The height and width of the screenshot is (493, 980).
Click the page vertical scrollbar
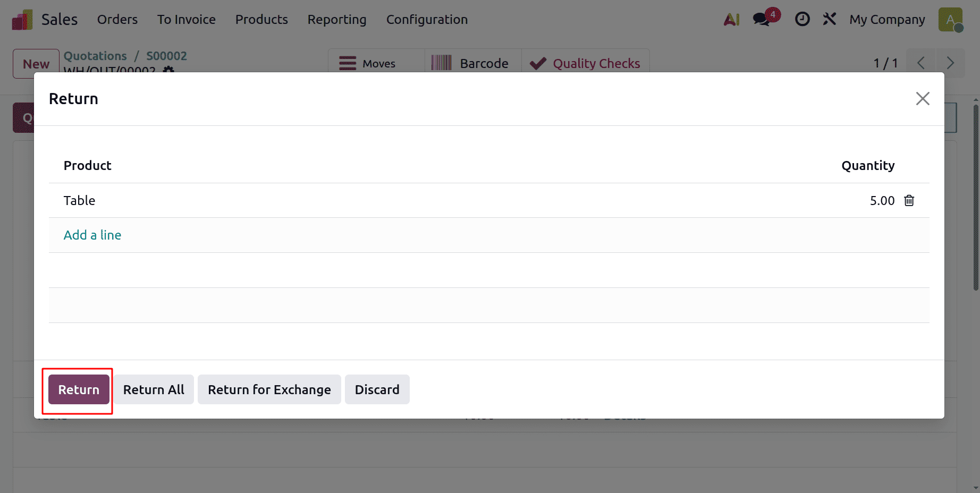pos(976,198)
